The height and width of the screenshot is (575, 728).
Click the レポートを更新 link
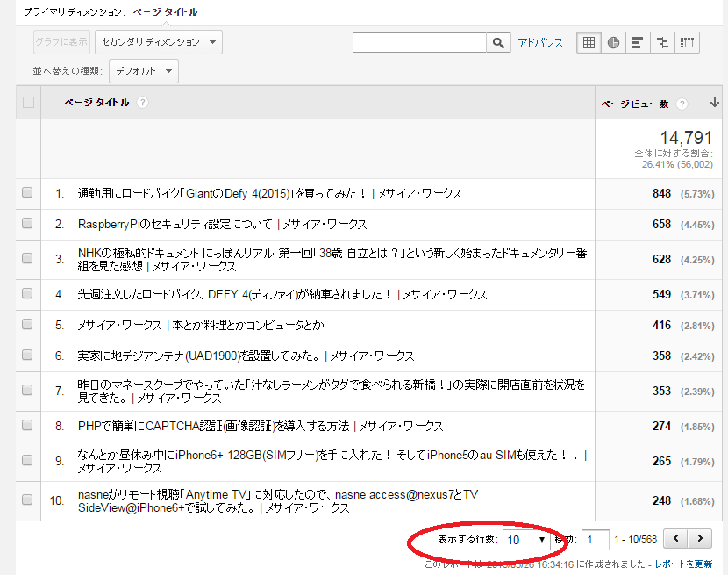(683, 564)
